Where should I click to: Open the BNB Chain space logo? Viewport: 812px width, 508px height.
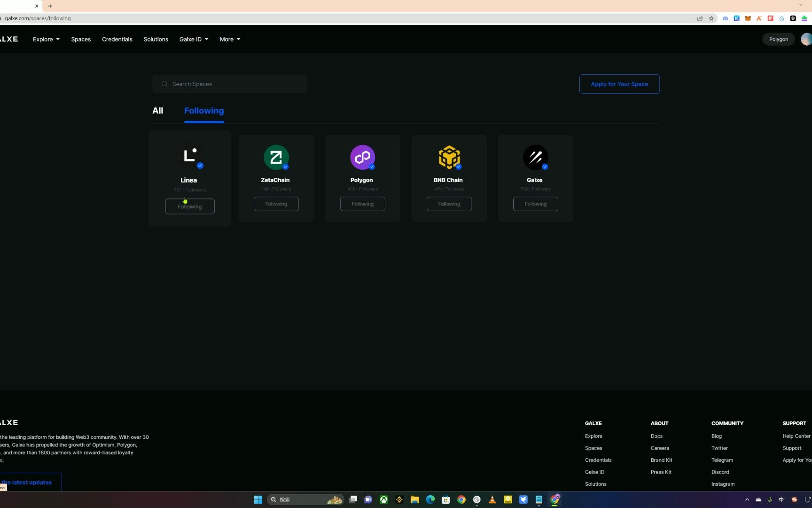pos(449,157)
